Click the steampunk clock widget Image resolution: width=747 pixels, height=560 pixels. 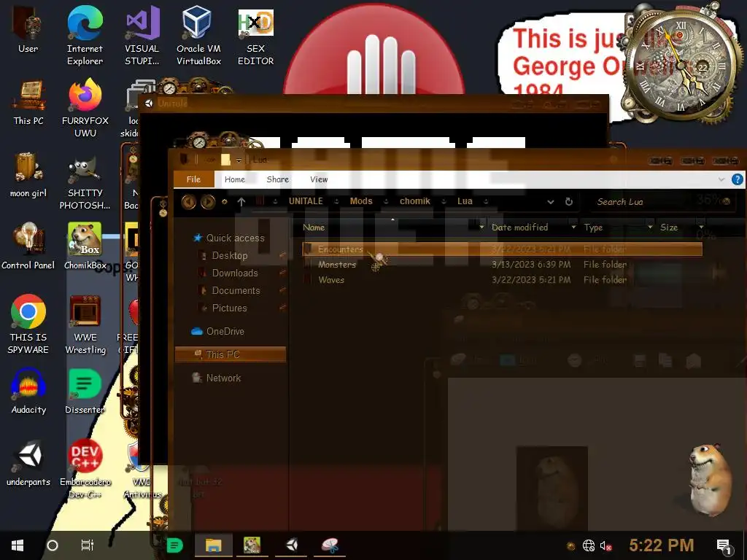[681, 64]
